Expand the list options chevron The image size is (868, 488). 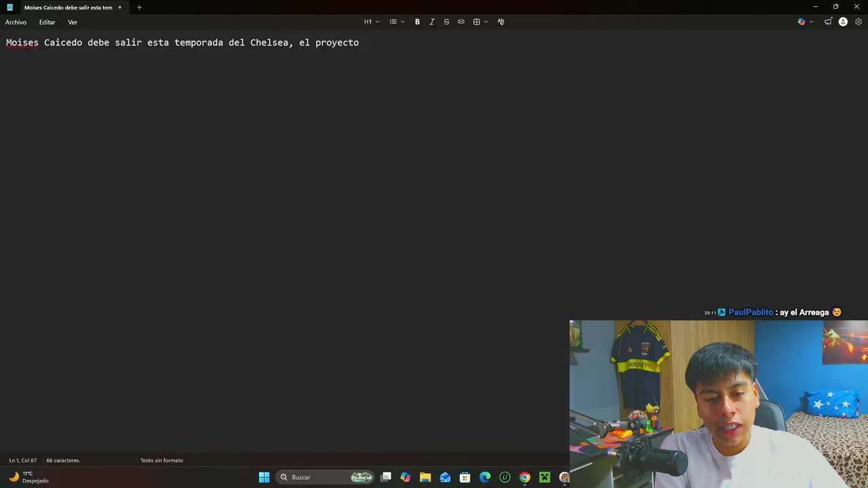pyautogui.click(x=403, y=22)
